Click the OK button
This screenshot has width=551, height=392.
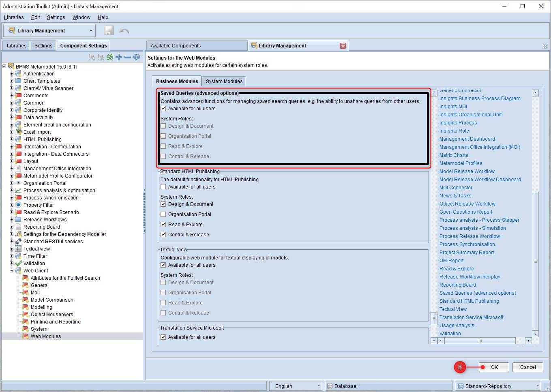[x=494, y=367]
